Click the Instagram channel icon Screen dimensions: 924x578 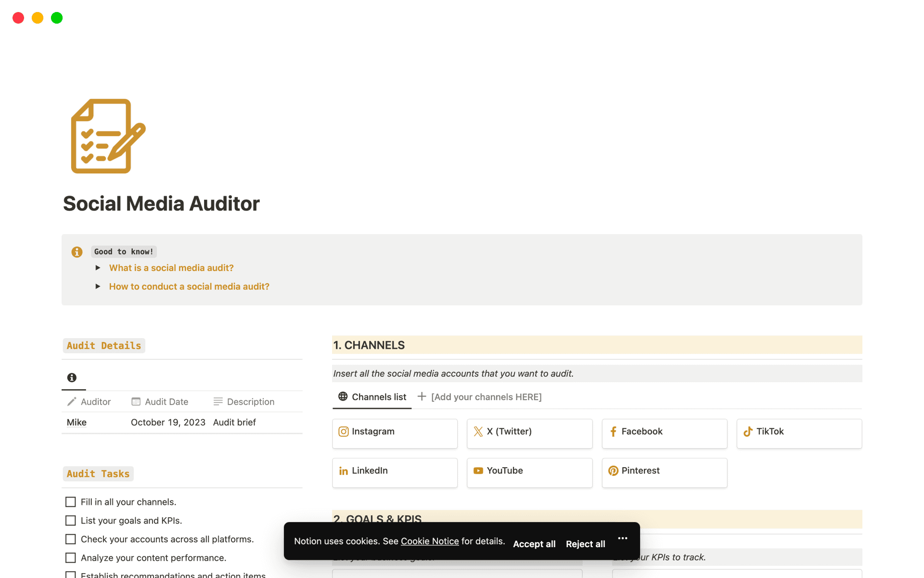[x=344, y=432]
